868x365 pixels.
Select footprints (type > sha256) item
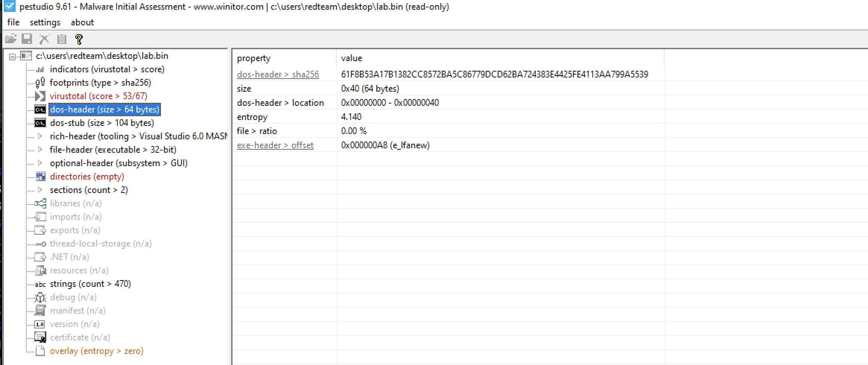(100, 83)
